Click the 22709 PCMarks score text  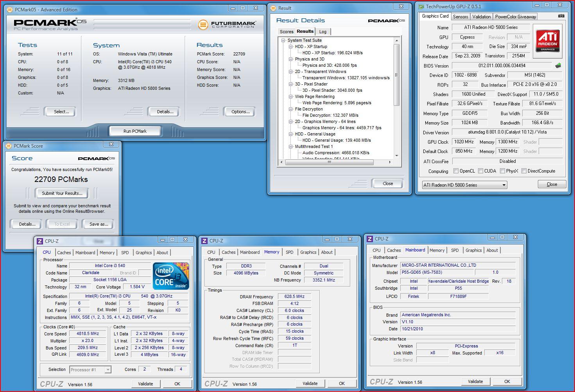pos(61,180)
